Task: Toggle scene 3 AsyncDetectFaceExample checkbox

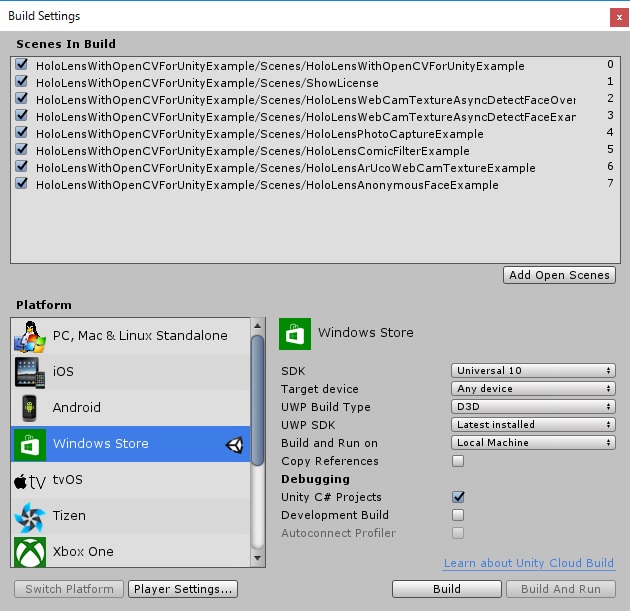Action: [x=21, y=116]
